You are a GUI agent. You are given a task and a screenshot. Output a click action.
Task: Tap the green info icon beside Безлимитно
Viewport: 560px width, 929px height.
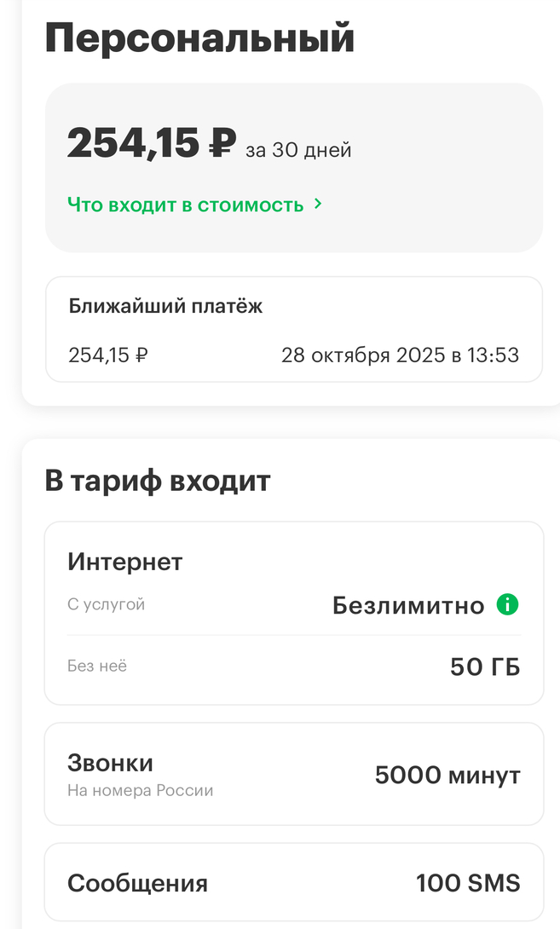coord(507,605)
